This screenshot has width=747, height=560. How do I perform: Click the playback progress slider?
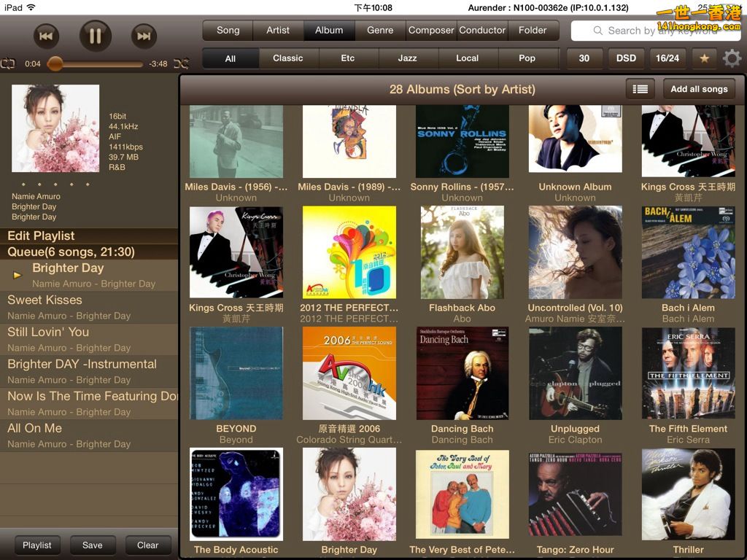click(95, 64)
